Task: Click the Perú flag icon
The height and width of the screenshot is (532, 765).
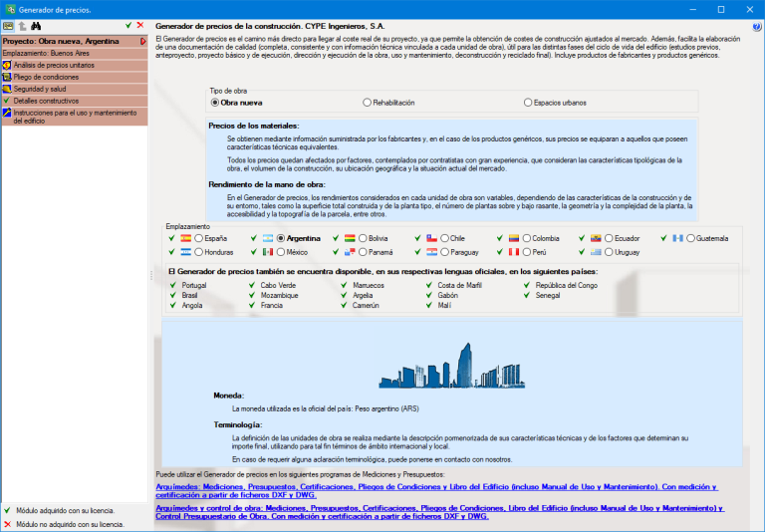Action: pyautogui.click(x=514, y=252)
